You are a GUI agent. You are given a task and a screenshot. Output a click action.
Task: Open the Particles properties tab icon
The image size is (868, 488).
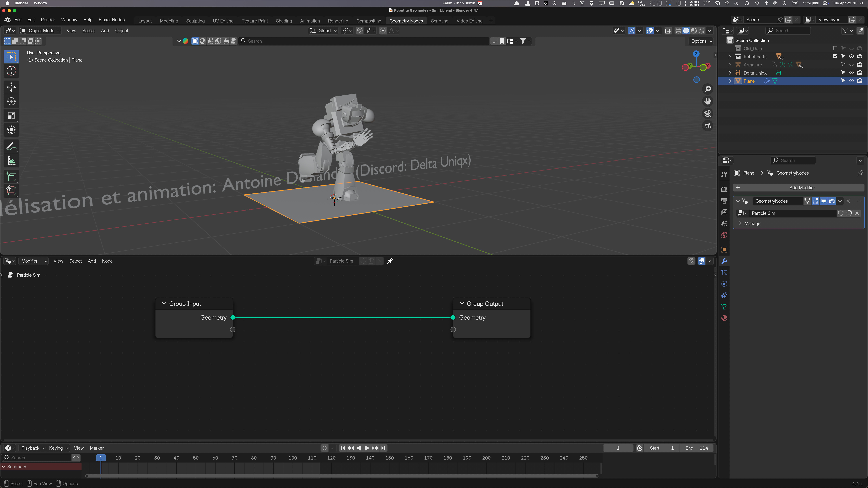724,272
